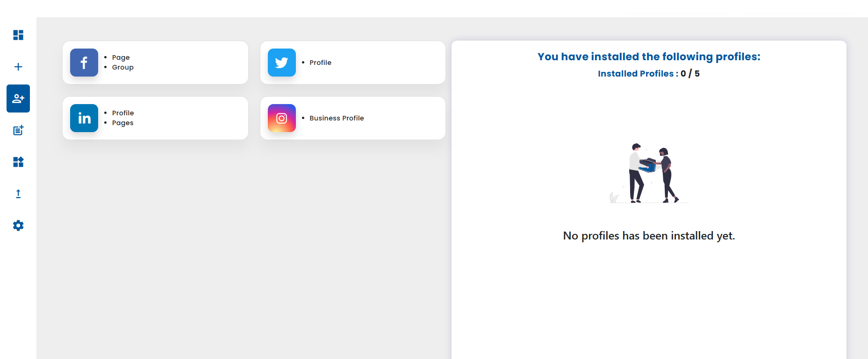Choose LinkedIn Pages option

[x=122, y=123]
